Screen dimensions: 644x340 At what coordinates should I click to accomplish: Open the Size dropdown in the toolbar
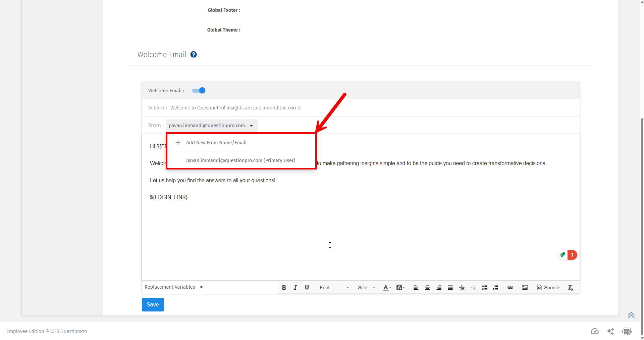pyautogui.click(x=366, y=287)
